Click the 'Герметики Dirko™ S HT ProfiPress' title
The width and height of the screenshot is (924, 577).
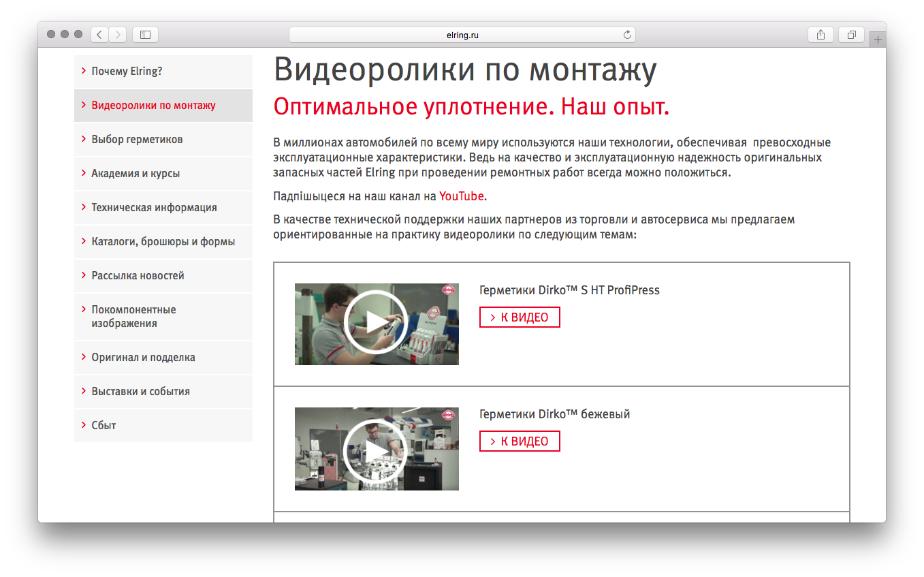point(569,290)
